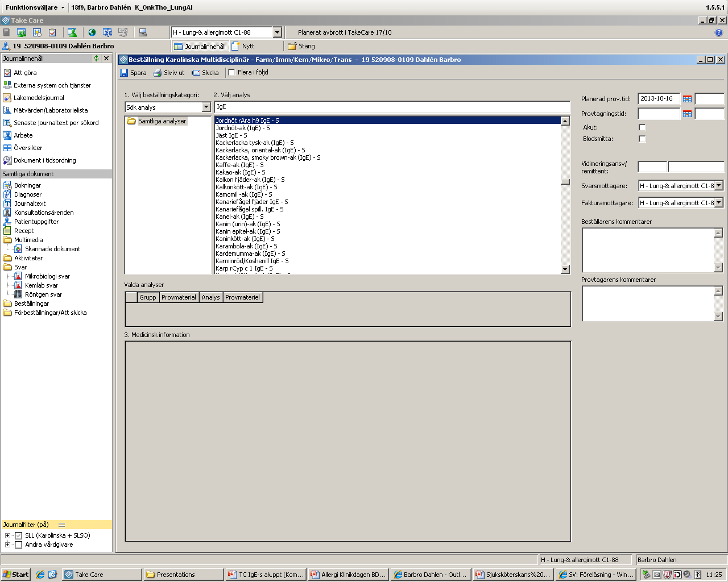Refresh the Journalinnehåll panel with green arrow icon
728x582 pixels.
point(96,58)
